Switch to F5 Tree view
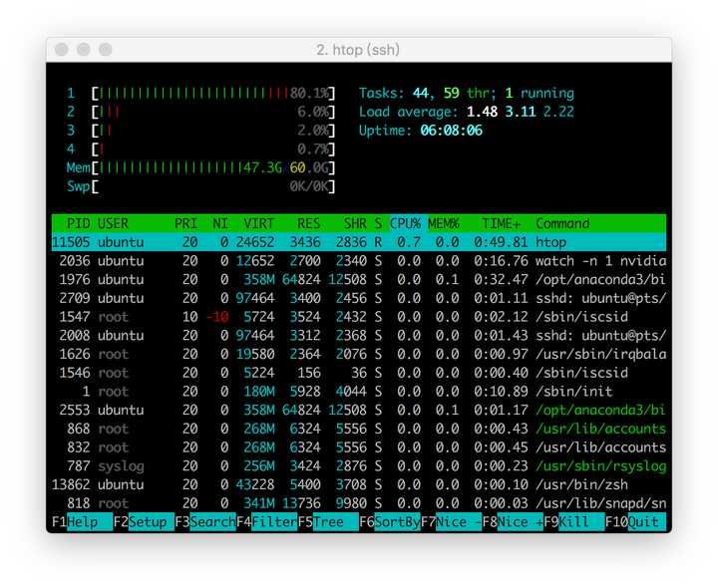718x588 pixels. tap(328, 521)
